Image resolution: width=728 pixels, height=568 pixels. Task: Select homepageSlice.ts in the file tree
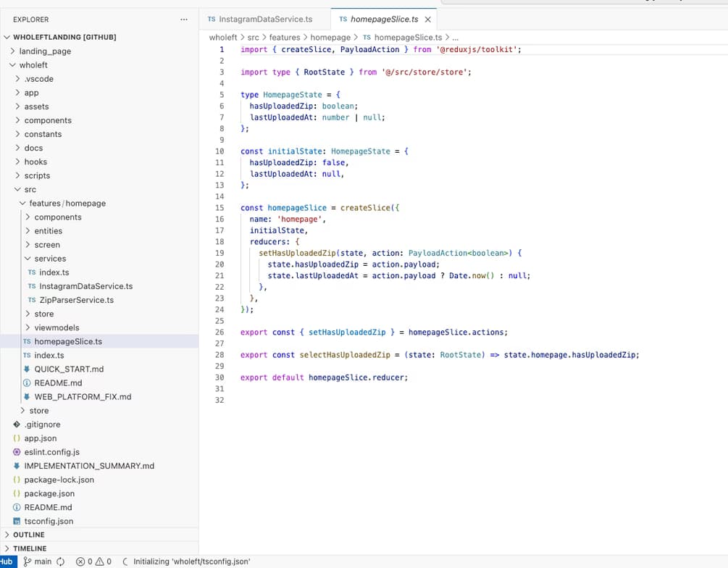point(68,341)
